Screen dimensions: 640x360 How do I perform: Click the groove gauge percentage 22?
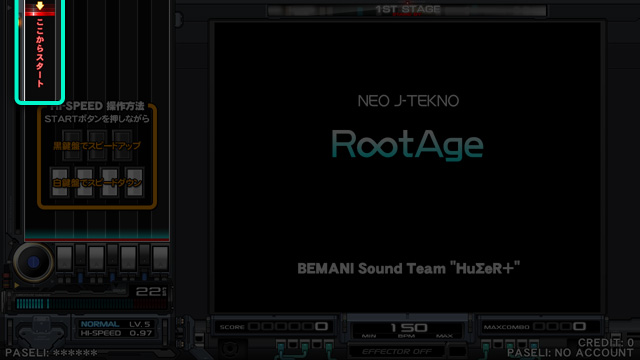tap(149, 291)
